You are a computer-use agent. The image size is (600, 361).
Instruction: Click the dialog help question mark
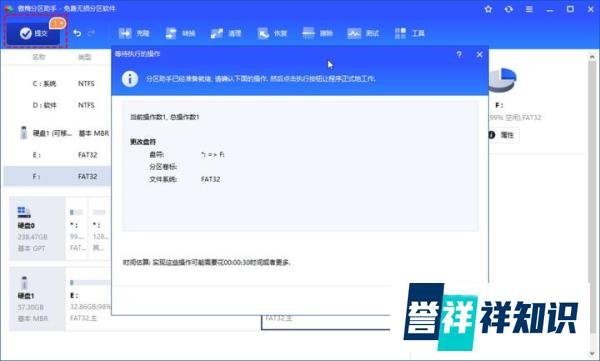tap(459, 54)
